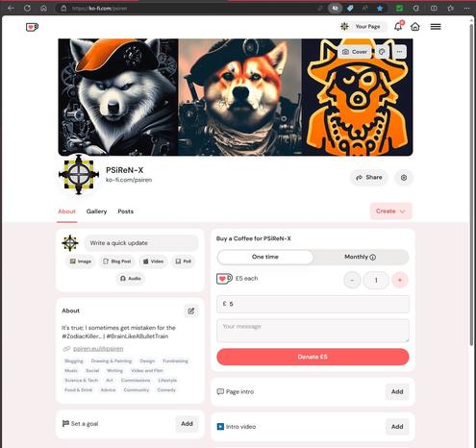Viewport: 476px width, 448px height.
Task: Share the page with Share button
Action: [x=369, y=178]
